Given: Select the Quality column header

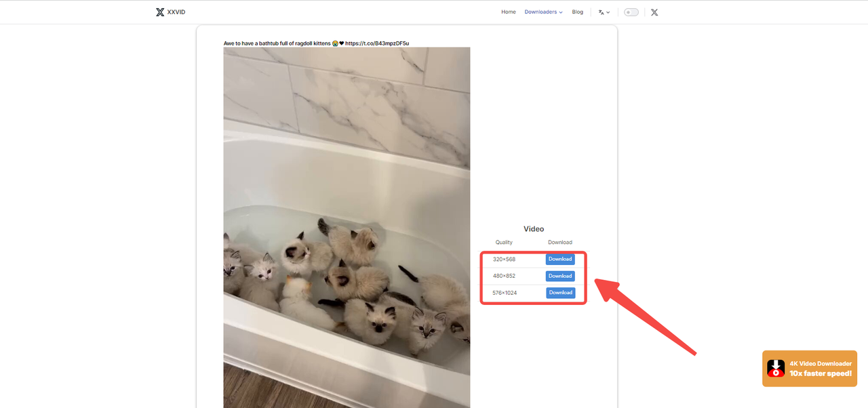Looking at the screenshot, I should [x=504, y=242].
